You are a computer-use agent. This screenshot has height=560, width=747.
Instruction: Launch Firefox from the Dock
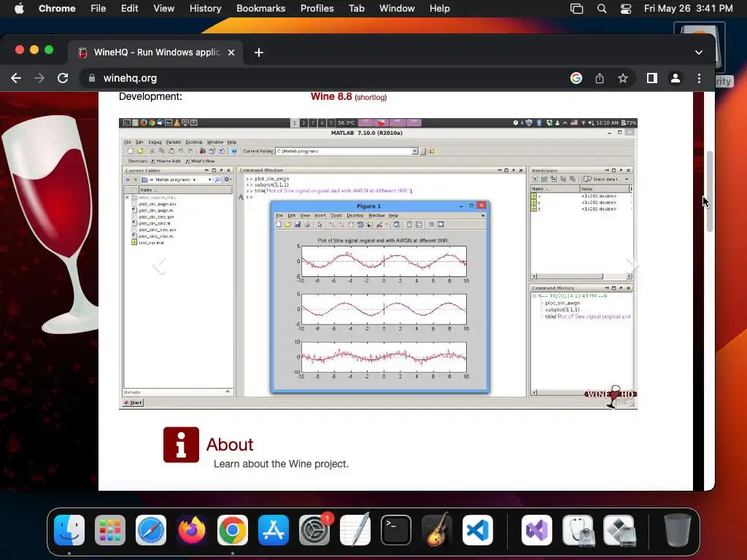point(192,530)
